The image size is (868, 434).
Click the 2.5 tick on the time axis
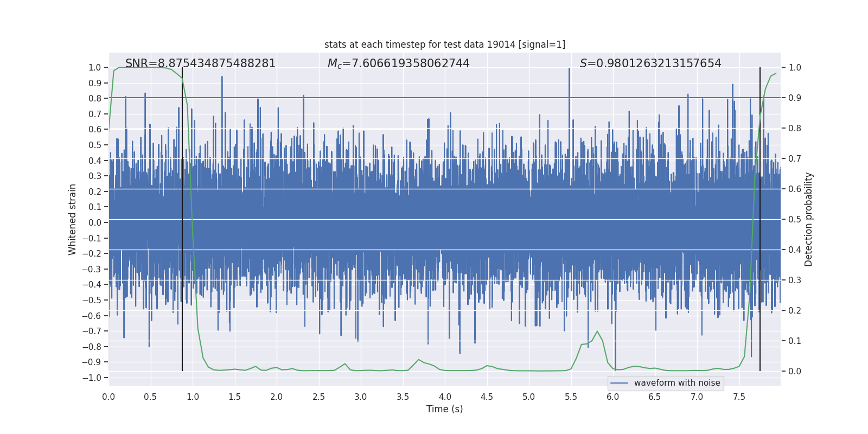coord(318,397)
